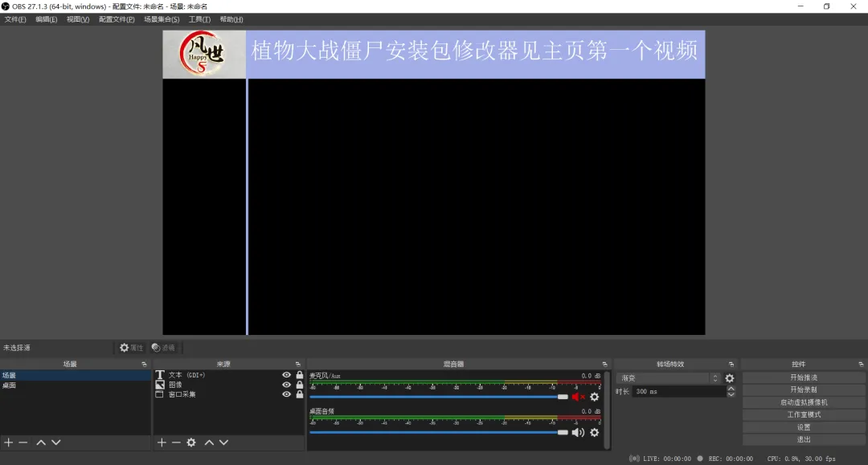Click the mixer panel vertical scrollbar
The width and height of the screenshot is (868, 465).
click(608, 410)
